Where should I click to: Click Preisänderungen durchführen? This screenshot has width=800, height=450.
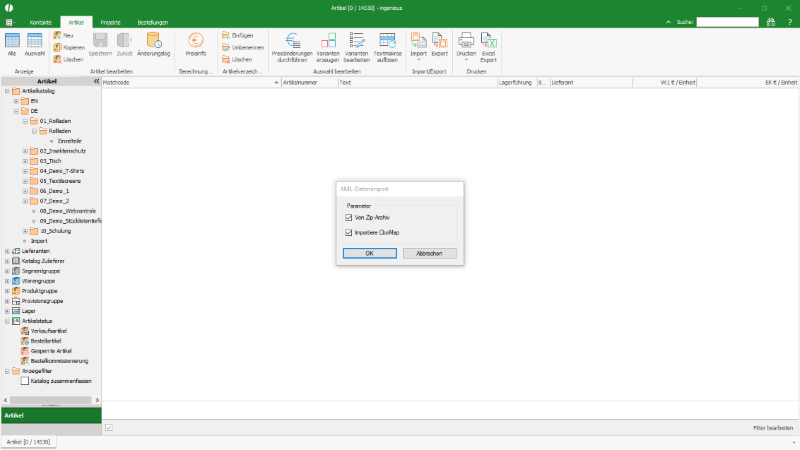(x=292, y=47)
